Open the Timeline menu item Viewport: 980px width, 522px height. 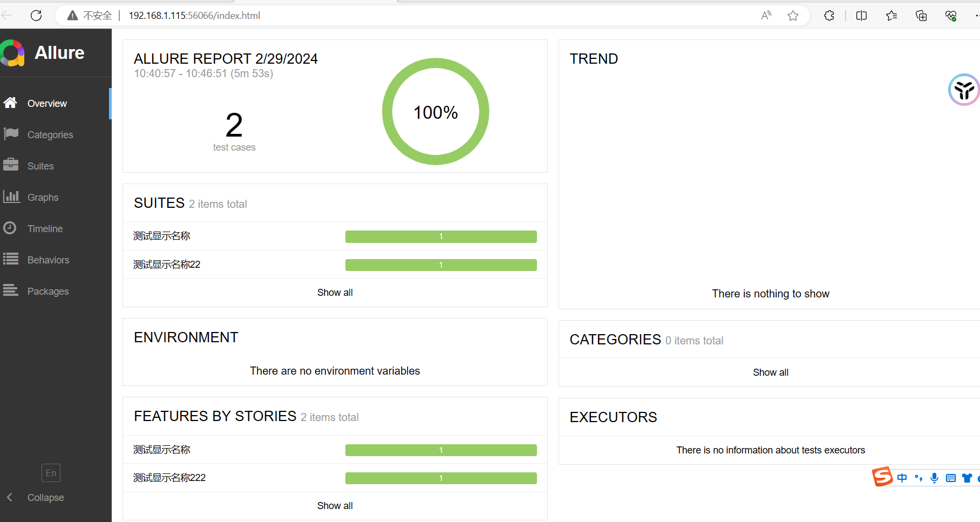coord(56,229)
